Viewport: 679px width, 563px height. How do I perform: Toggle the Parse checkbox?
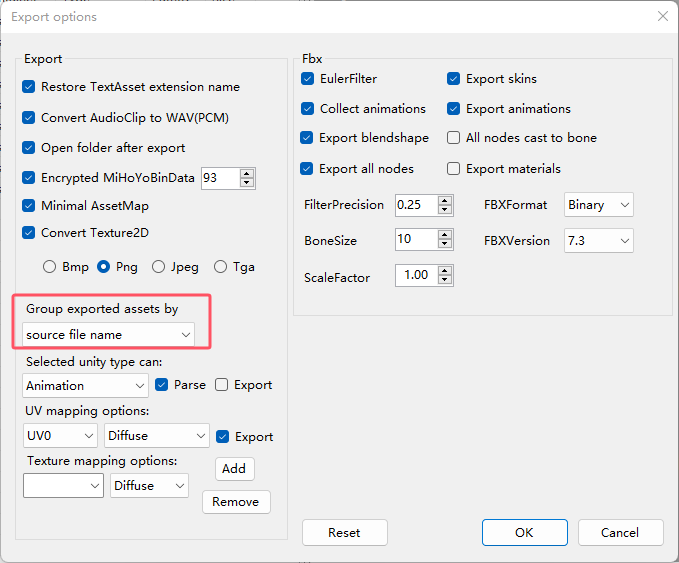point(162,385)
